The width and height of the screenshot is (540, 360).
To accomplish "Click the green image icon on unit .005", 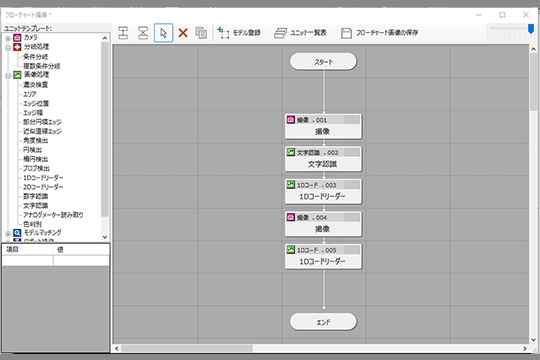I will click(x=291, y=249).
